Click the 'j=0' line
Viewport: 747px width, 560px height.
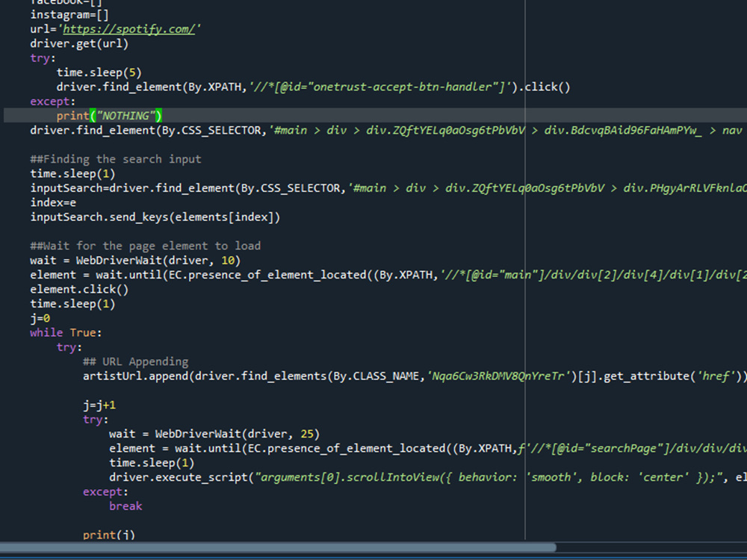click(40, 318)
